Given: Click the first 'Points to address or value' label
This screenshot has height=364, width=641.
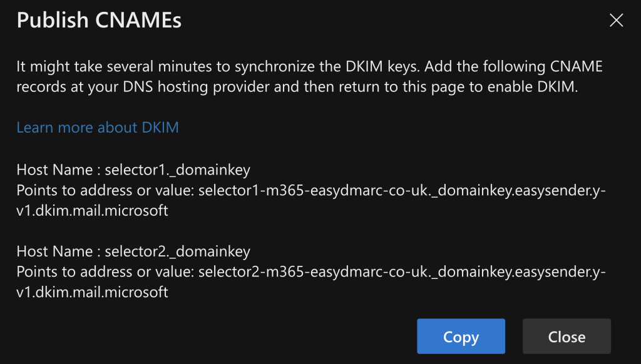Looking at the screenshot, I should tap(105, 190).
